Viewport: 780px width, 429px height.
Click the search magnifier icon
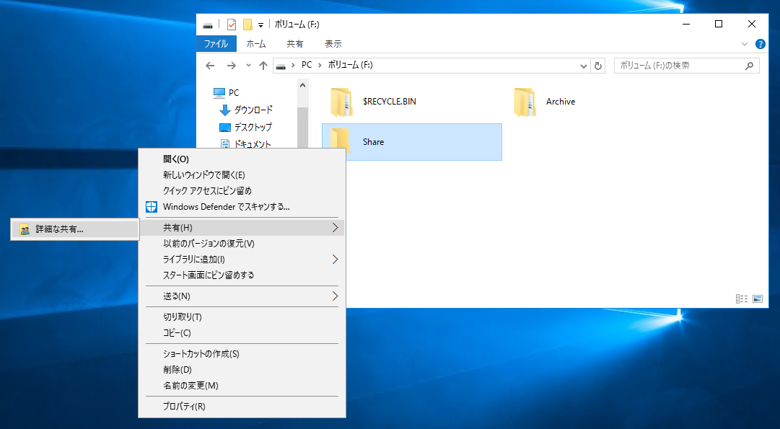[749, 66]
